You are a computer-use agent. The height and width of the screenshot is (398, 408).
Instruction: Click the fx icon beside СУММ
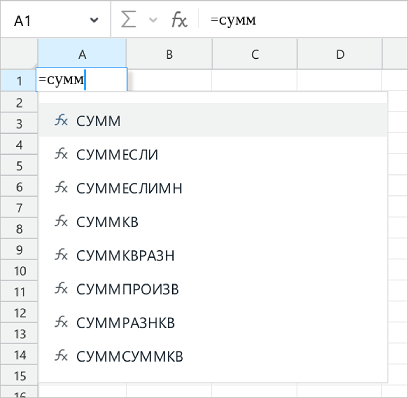[x=61, y=120]
